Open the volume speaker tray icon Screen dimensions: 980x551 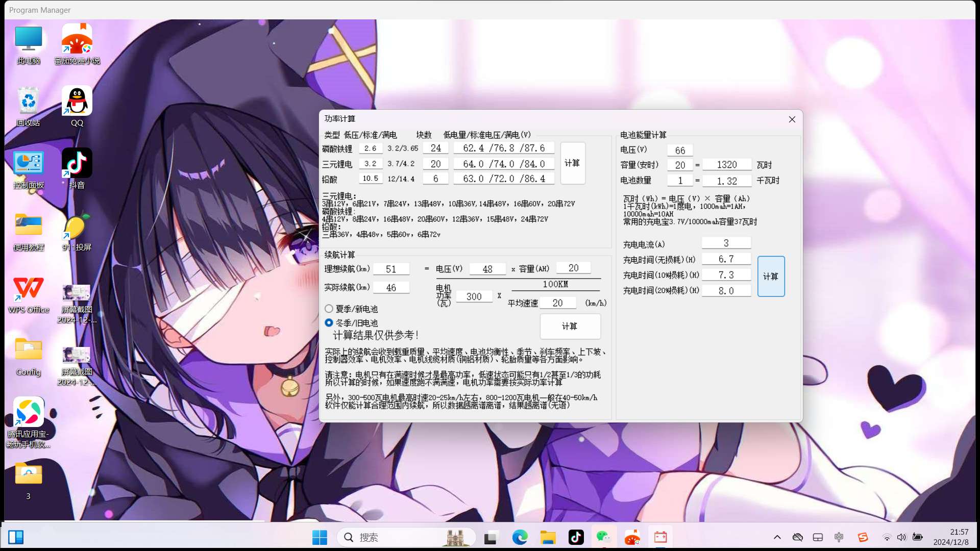[902, 537]
